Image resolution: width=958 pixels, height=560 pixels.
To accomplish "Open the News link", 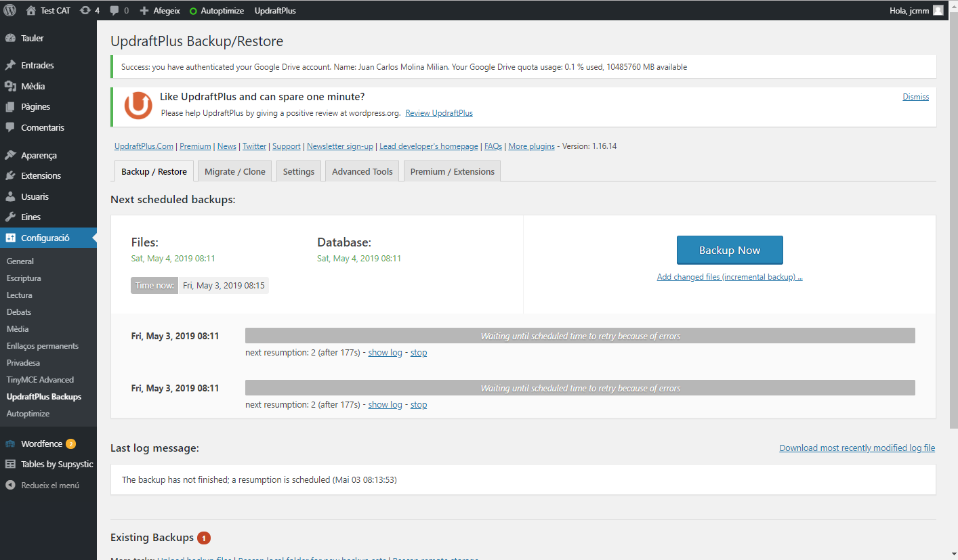I will [x=227, y=146].
